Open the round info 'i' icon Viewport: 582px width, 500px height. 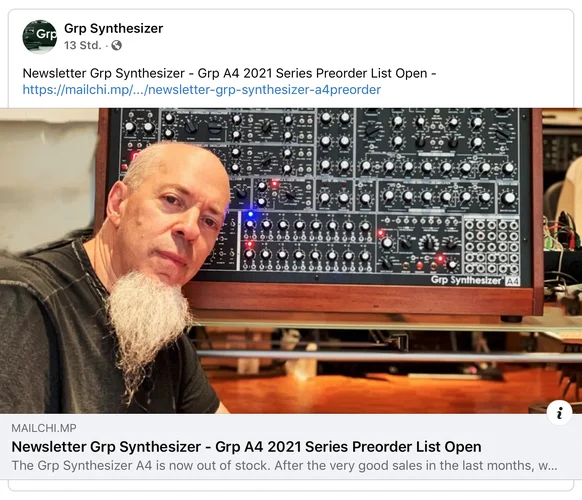tap(559, 413)
